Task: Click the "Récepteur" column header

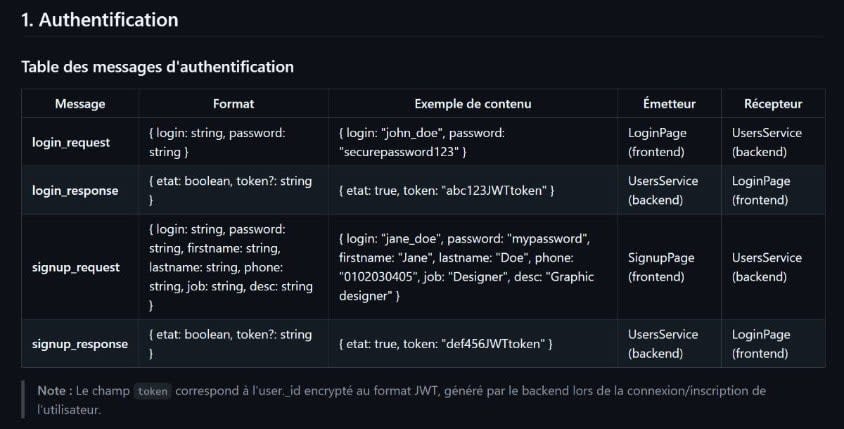Action: (x=773, y=104)
